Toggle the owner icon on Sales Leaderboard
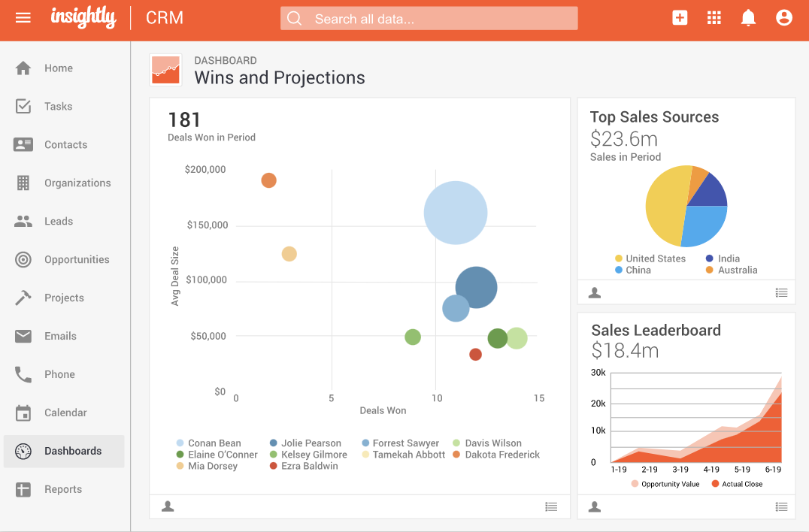Viewport: 809px width, 532px height. tap(595, 506)
